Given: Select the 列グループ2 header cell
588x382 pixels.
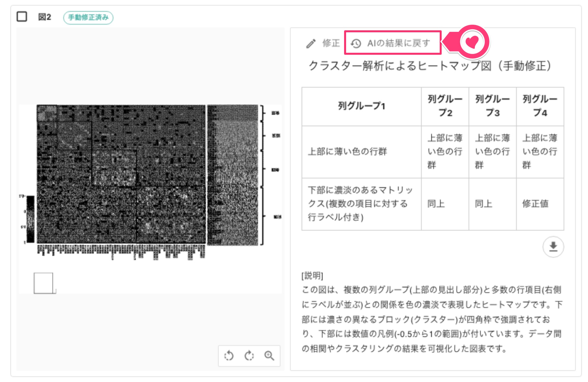Looking at the screenshot, I should [445, 106].
